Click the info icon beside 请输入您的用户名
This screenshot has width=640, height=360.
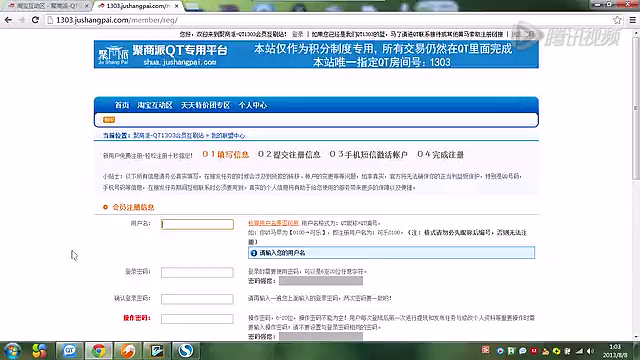click(253, 253)
